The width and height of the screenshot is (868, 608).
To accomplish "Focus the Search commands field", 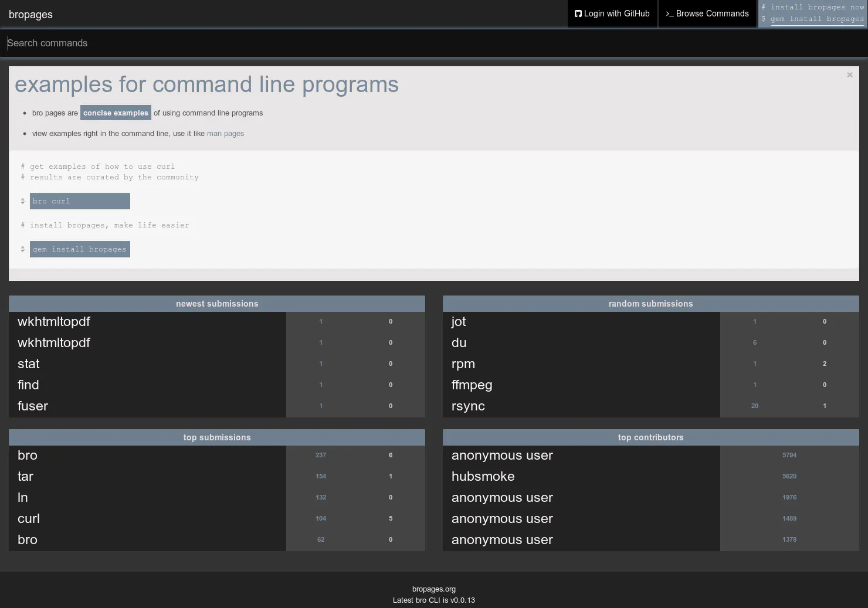I will pyautogui.click(x=434, y=43).
